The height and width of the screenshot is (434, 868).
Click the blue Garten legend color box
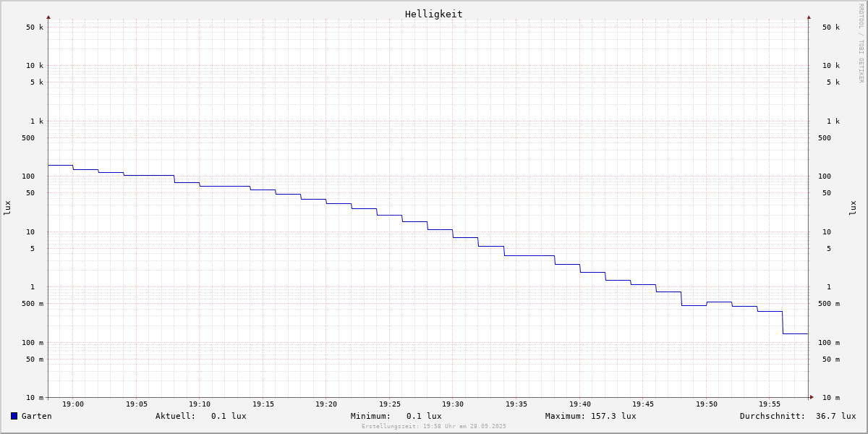(14, 416)
